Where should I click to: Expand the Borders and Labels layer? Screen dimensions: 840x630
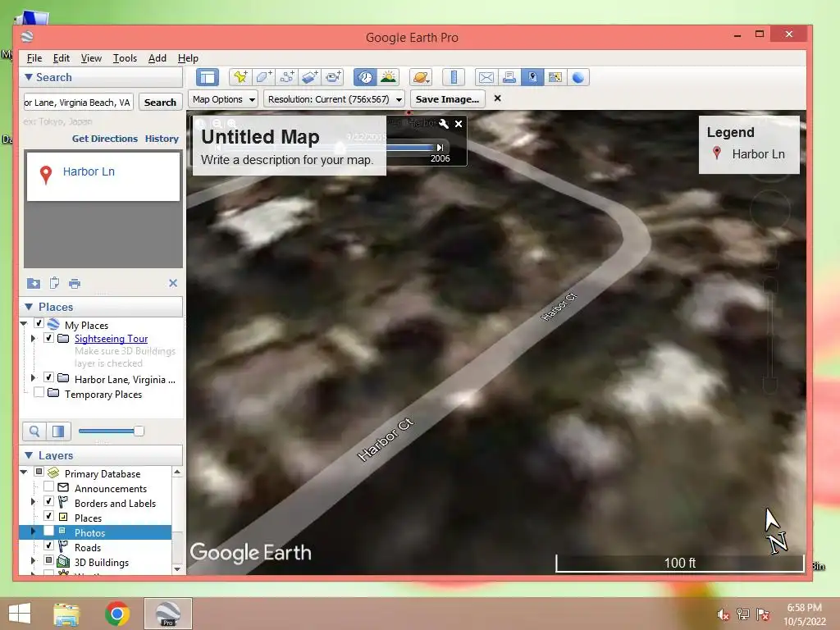(33, 502)
